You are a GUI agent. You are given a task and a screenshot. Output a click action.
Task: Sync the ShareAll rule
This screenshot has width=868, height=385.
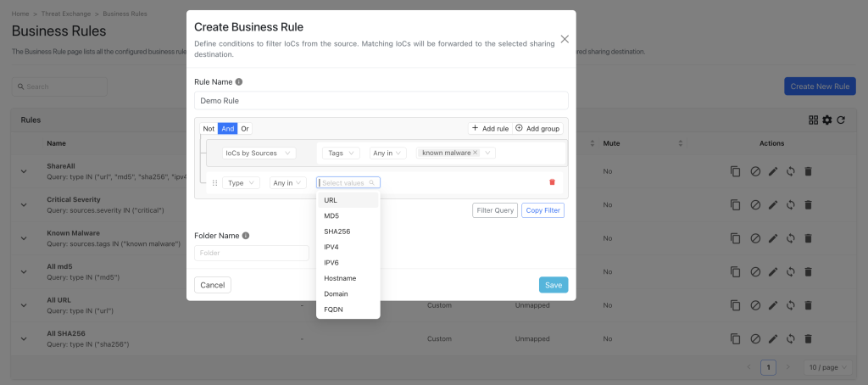(x=791, y=172)
